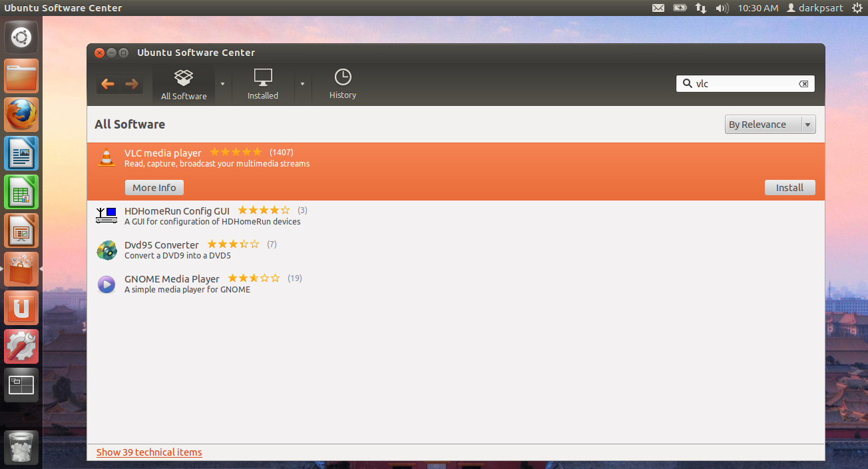
Task: Open the Installed section
Action: pyautogui.click(x=263, y=85)
